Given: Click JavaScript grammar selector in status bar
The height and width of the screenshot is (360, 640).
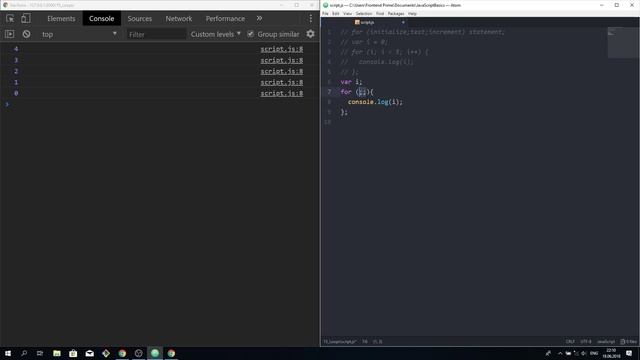Looking at the screenshot, I should 606,342.
